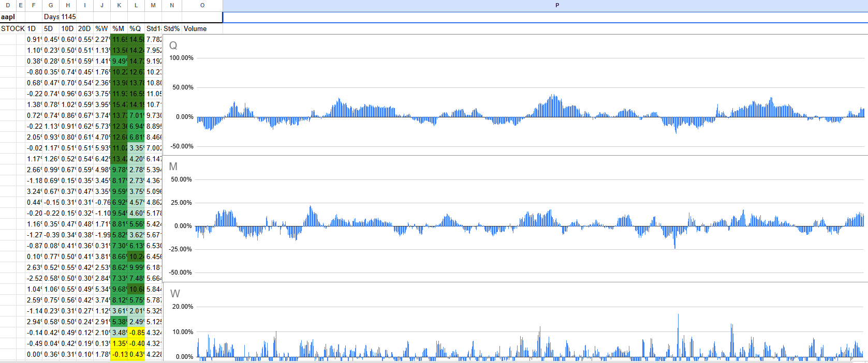Select column J header
This screenshot has width=868, height=363.
102,5
